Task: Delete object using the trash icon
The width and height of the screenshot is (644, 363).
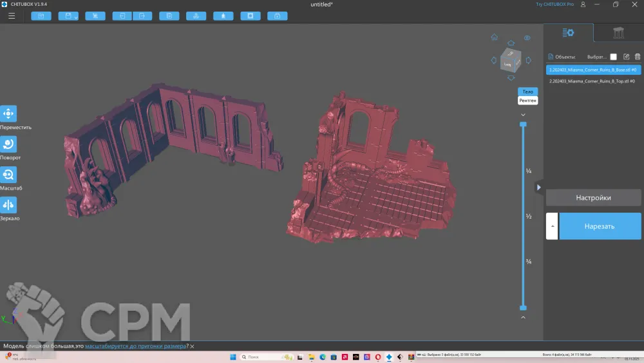Action: tap(637, 57)
